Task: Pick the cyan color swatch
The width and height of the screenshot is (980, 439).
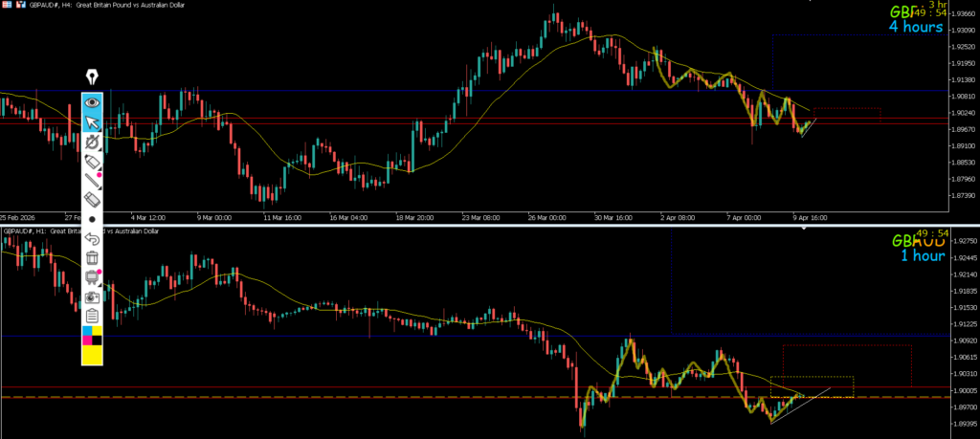Action: point(88,331)
